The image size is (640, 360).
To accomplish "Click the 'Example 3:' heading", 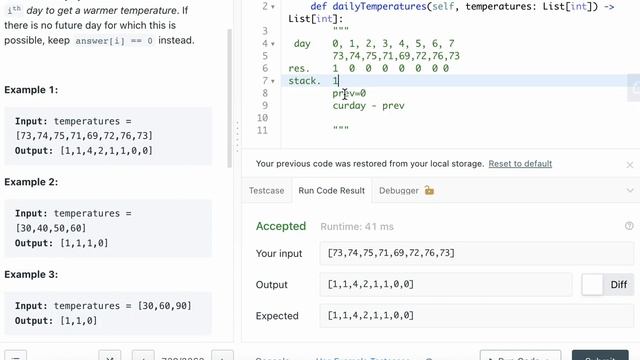I will click(x=31, y=274).
